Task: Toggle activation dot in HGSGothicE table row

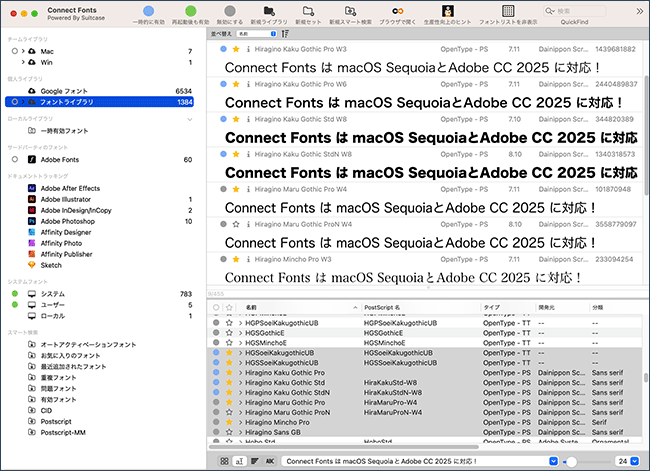Action: 216,333
